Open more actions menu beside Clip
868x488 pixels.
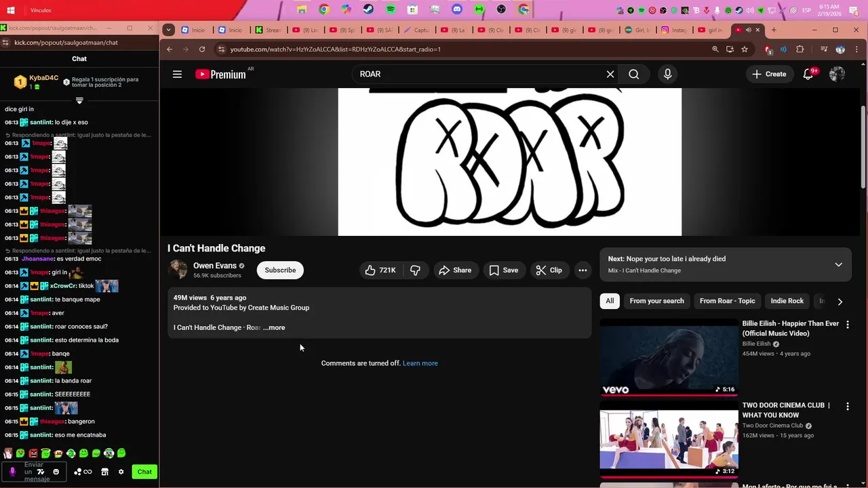coord(583,270)
